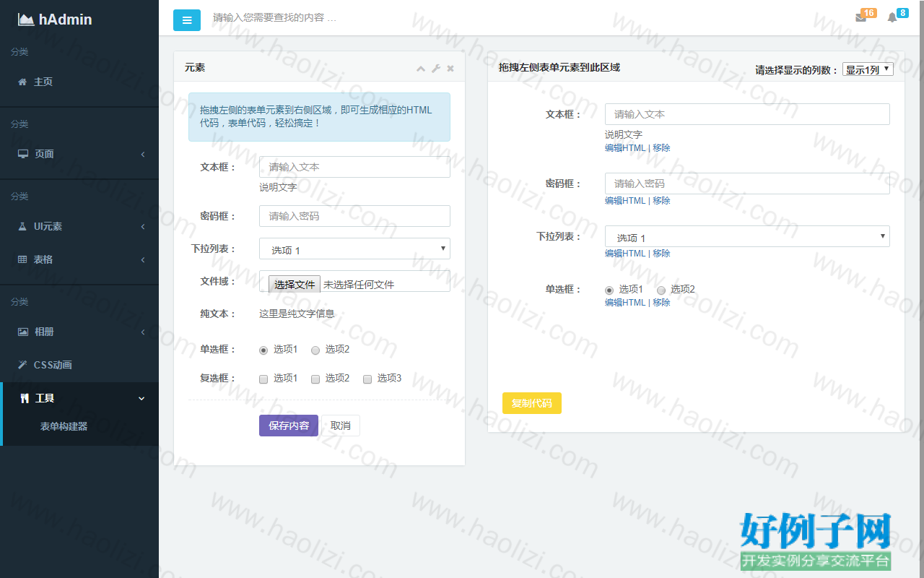Click 编辑HTML under the right 密码框
The height and width of the screenshot is (578, 924).
point(625,201)
